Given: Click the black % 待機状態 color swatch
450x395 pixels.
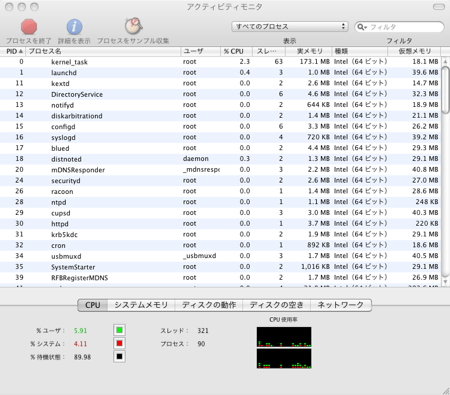Looking at the screenshot, I should (119, 357).
